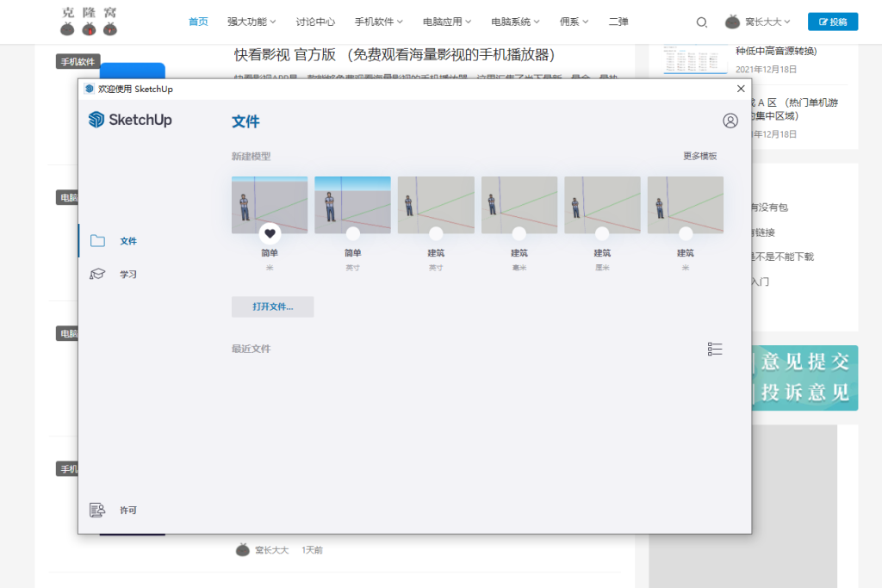Open the 电脑系统 dropdown menu

point(515,22)
